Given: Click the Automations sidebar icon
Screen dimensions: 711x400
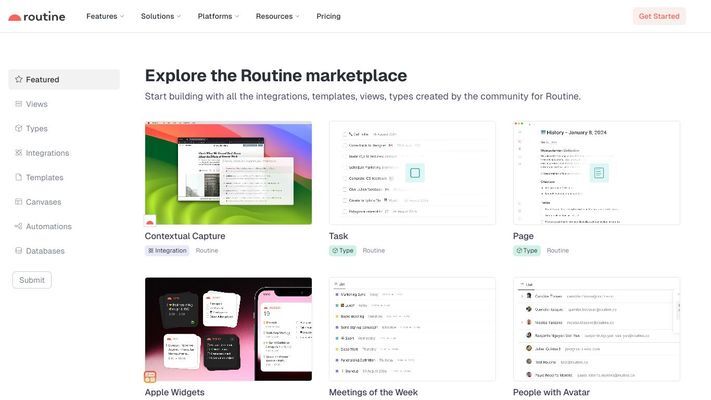Looking at the screenshot, I should point(19,226).
